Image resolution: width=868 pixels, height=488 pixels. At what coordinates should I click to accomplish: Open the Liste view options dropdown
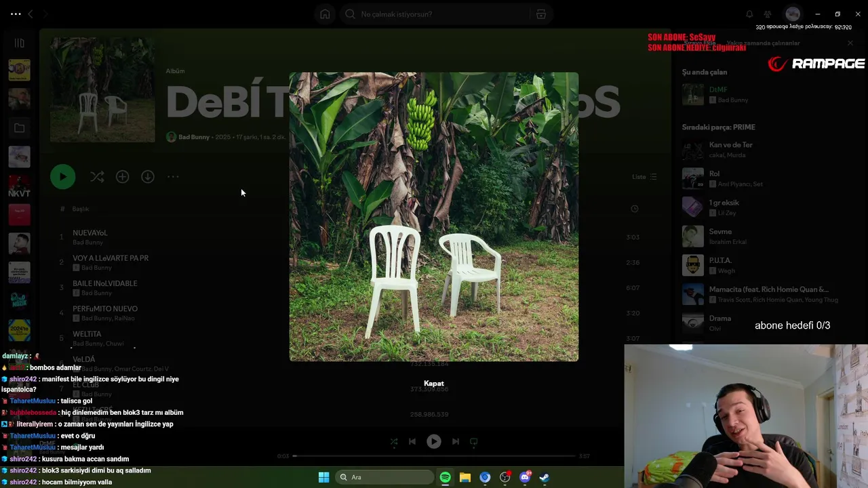pyautogui.click(x=644, y=177)
